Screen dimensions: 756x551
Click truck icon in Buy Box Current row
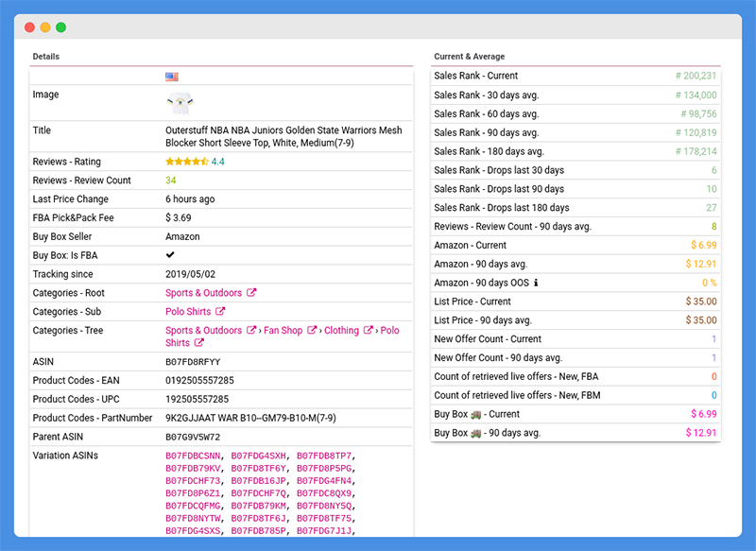point(476,414)
